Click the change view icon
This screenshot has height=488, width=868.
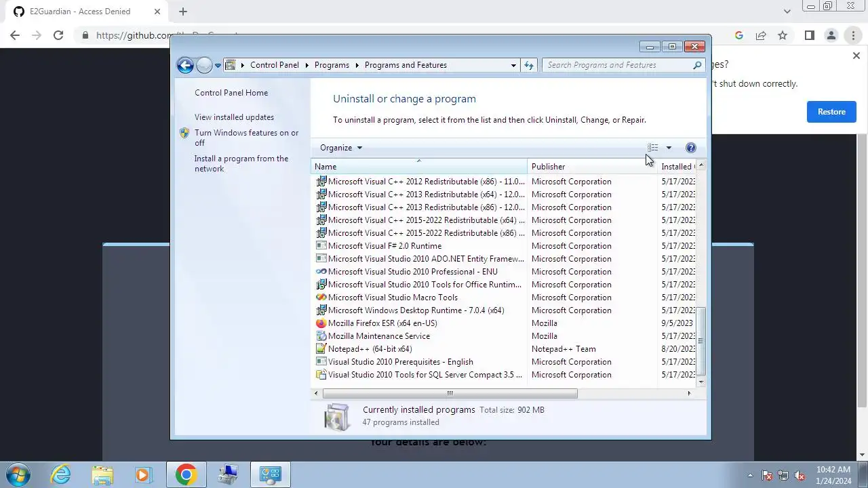point(652,148)
